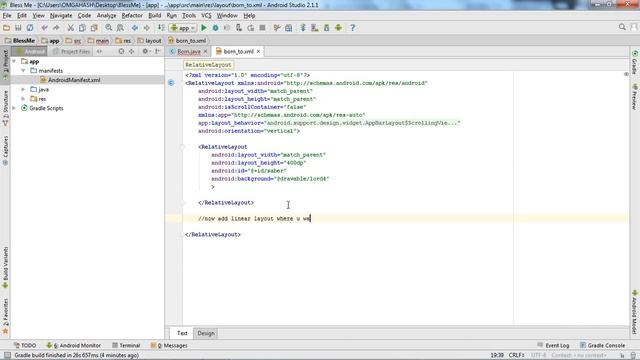Click the Search Everywhere magnifier icon
Image resolution: width=640 pixels, height=360 pixels.
tap(622, 27)
